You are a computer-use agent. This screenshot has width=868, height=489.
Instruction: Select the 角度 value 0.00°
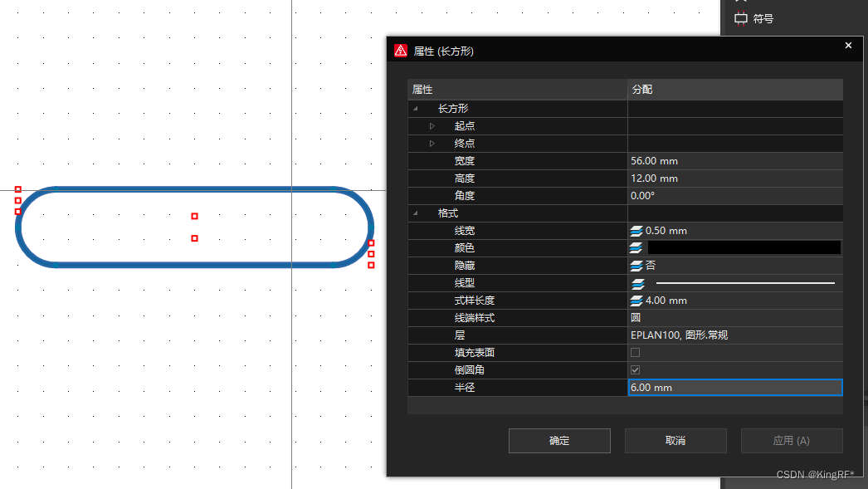coord(642,196)
